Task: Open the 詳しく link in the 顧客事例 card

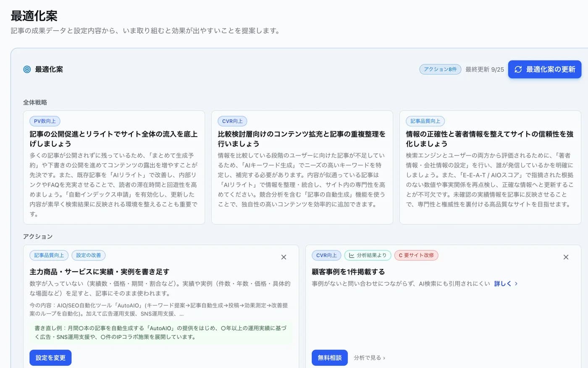Action: [506, 284]
